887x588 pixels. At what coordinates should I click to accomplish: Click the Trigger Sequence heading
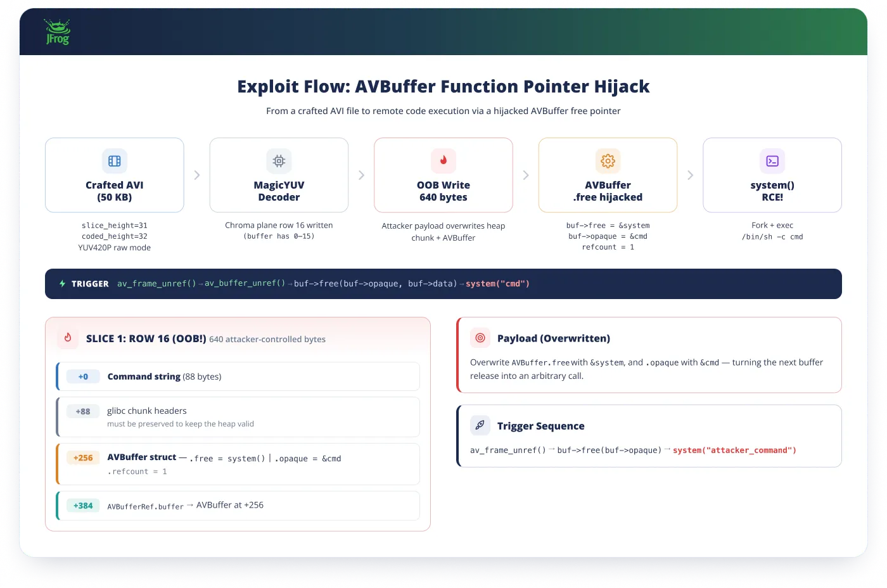pyautogui.click(x=541, y=426)
